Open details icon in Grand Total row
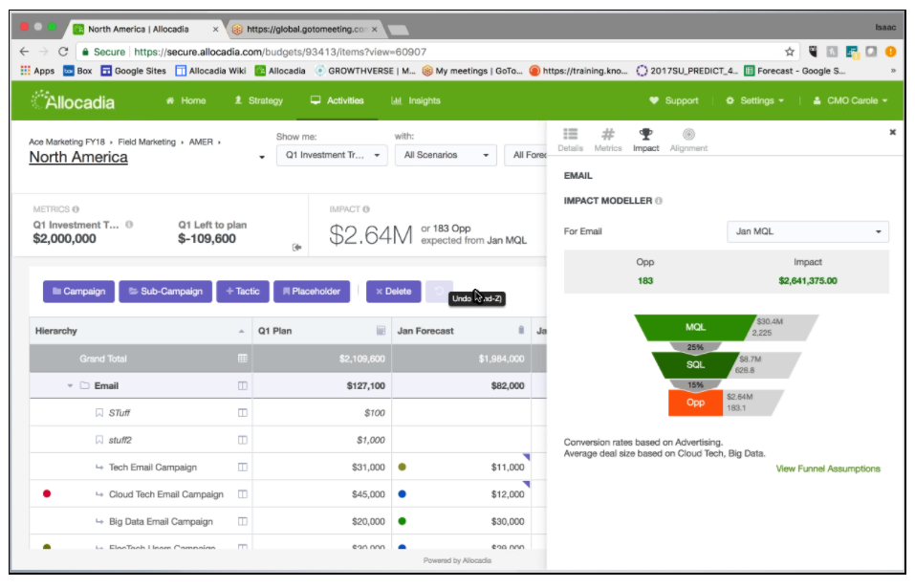The width and height of the screenshot is (915, 588). click(x=243, y=359)
